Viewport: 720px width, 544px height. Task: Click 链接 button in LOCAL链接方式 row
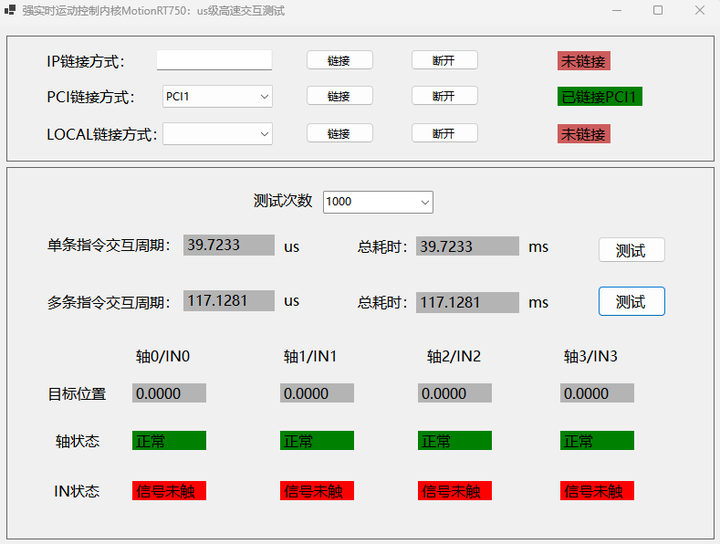click(339, 133)
